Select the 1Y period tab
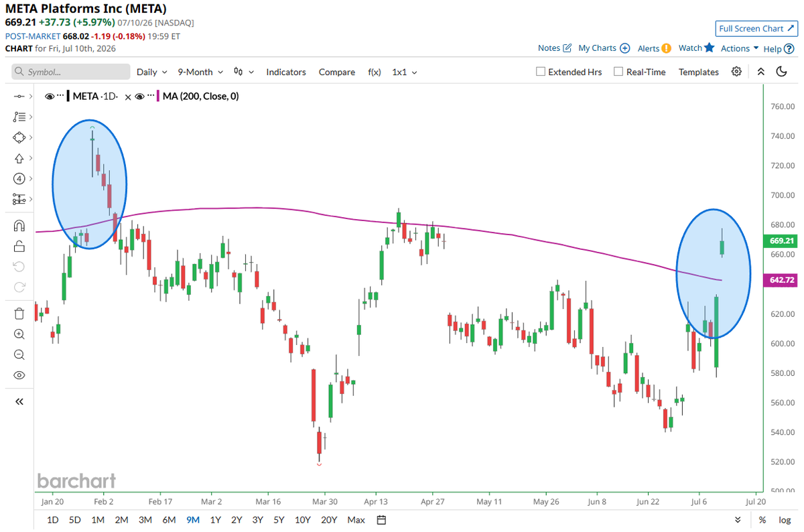Viewport: 804px width, 532px height. coord(216,520)
